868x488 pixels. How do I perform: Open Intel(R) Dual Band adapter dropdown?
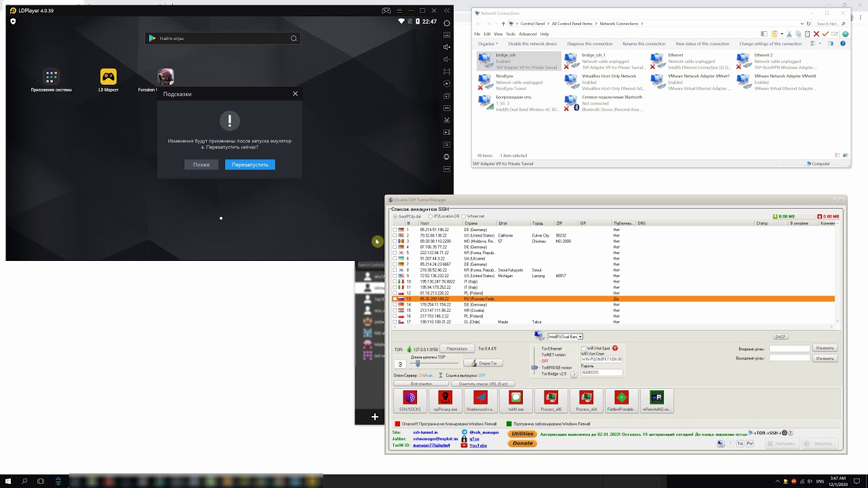580,337
